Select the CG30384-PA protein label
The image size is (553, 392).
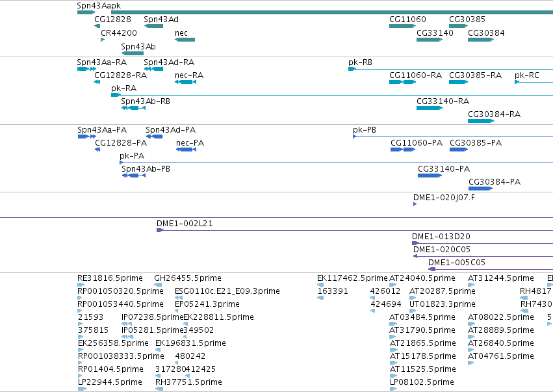pos(495,182)
